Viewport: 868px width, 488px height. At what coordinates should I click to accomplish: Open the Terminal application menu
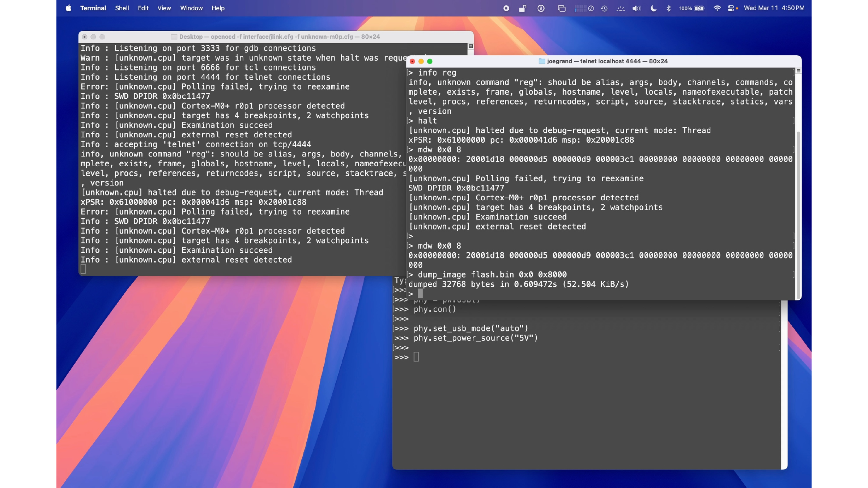click(93, 8)
